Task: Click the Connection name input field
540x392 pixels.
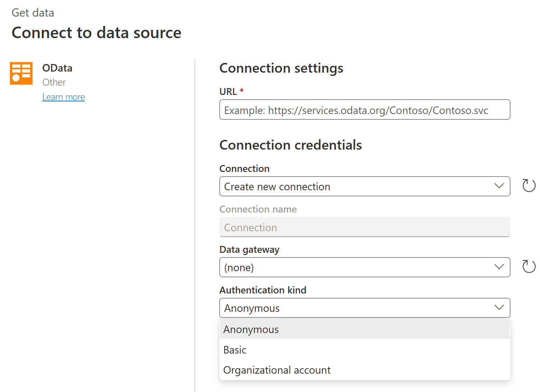Action: coord(365,227)
